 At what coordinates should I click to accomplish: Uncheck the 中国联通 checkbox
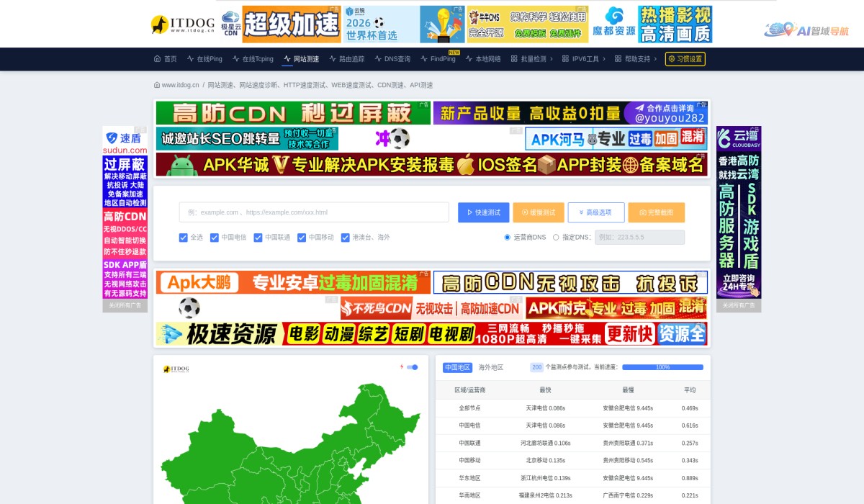click(x=257, y=238)
